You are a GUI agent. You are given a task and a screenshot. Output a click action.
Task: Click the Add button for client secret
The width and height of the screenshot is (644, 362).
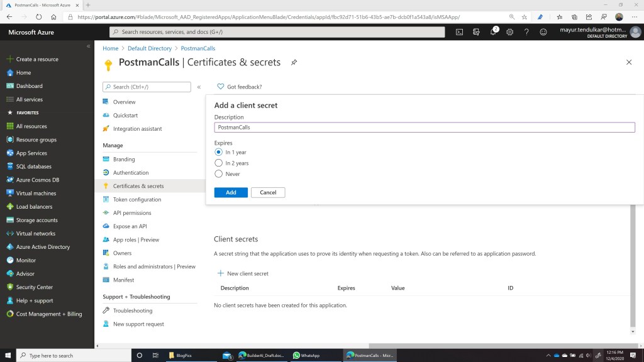(231, 192)
